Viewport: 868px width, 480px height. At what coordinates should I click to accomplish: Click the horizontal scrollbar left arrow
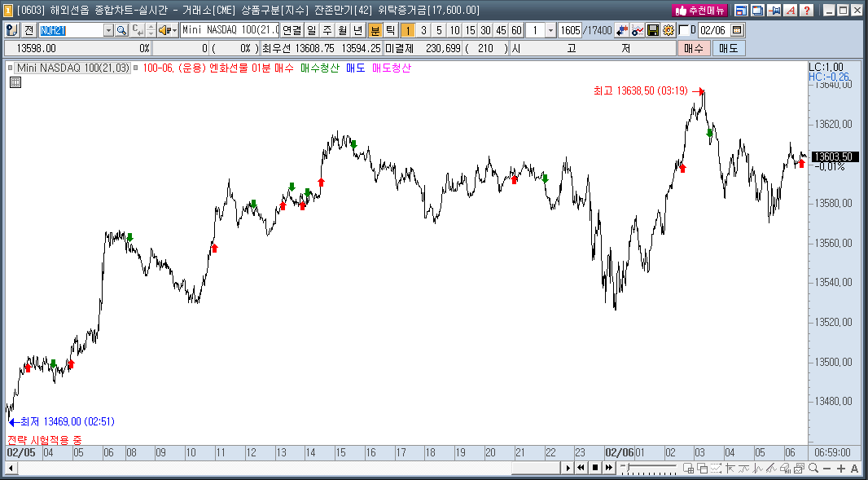[11, 468]
